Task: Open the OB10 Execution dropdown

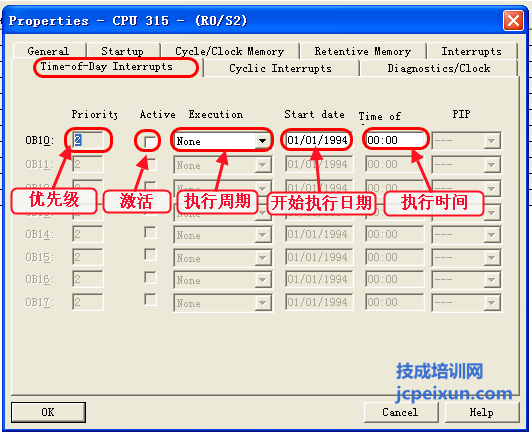Action: (262, 141)
